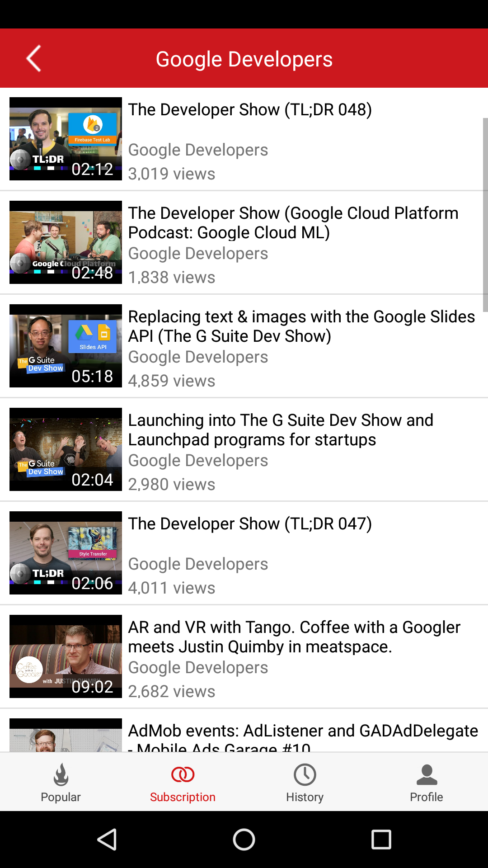Tap the Android recent apps square

click(x=381, y=840)
